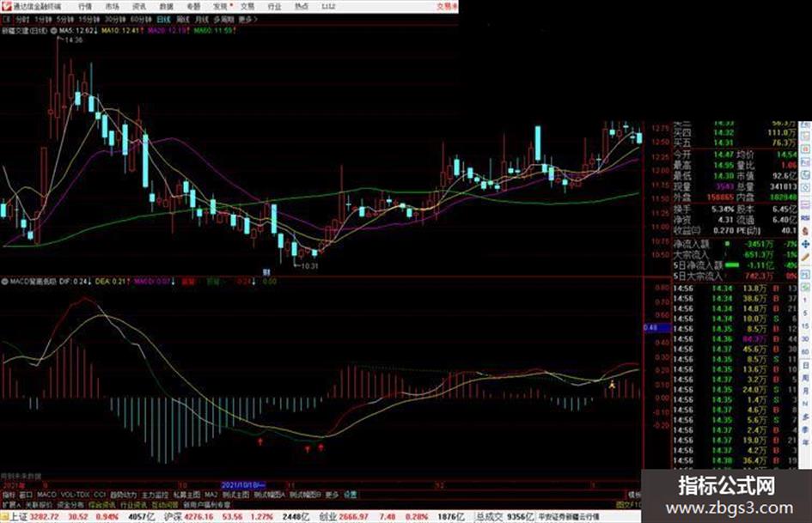Click sidebar period shortcut 15

click(805, 326)
